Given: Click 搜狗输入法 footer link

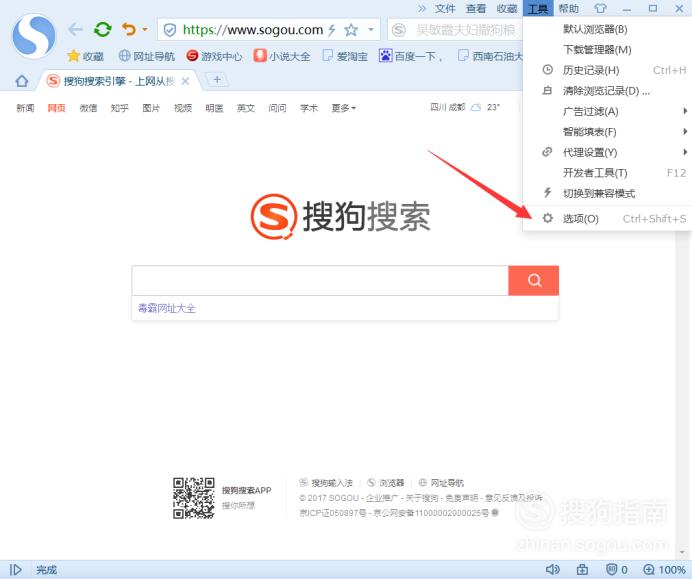Looking at the screenshot, I should (327, 483).
